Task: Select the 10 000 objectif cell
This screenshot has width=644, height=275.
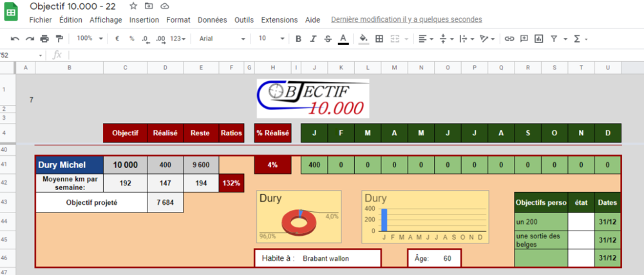Action: (126, 165)
